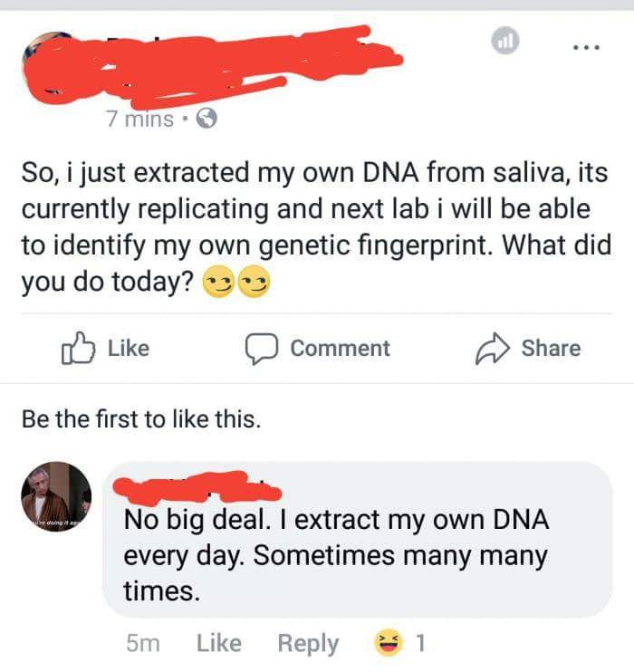Open the post's "7 mins" timestamp
This screenshot has width=634, height=672.
[x=139, y=119]
